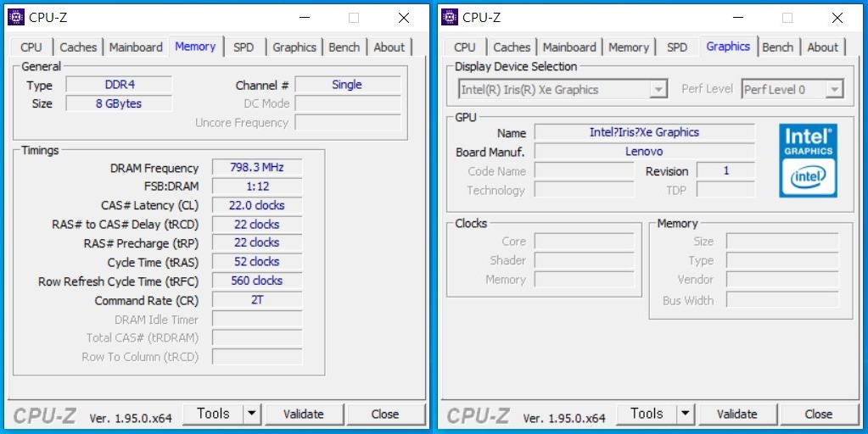Expand the Tools dropdown arrow in right window
Viewport: 868px width, 434px height.
(686, 415)
